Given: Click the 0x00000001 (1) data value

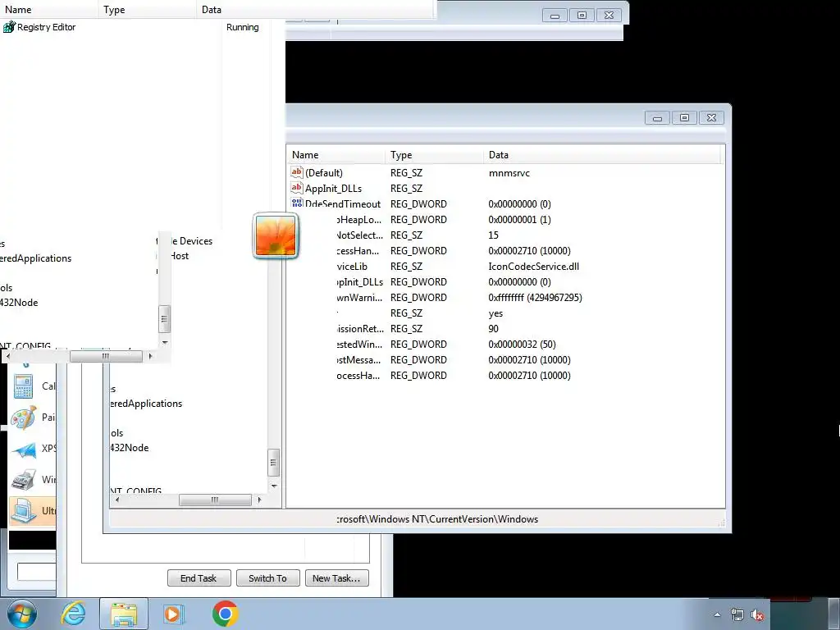Looking at the screenshot, I should pyautogui.click(x=519, y=220).
